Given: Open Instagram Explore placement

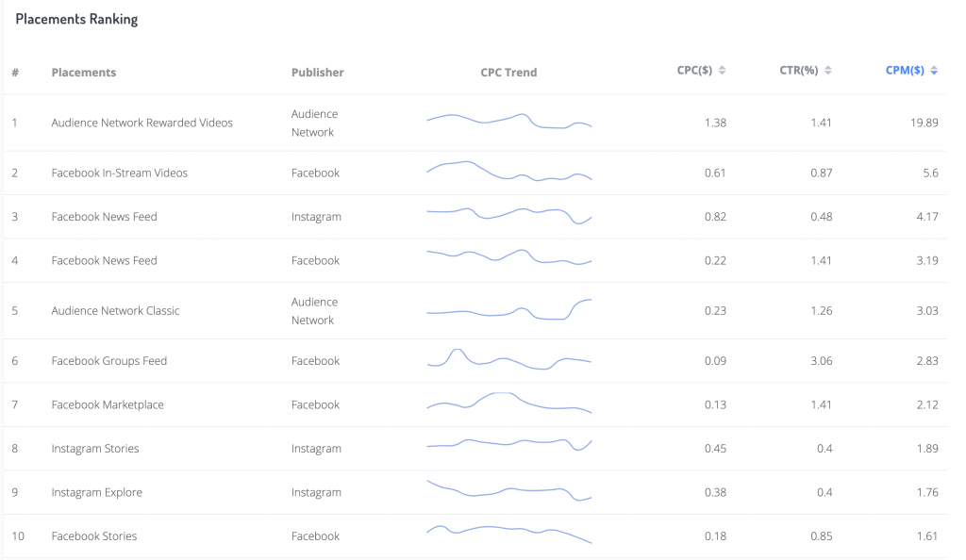Looking at the screenshot, I should 97,492.
